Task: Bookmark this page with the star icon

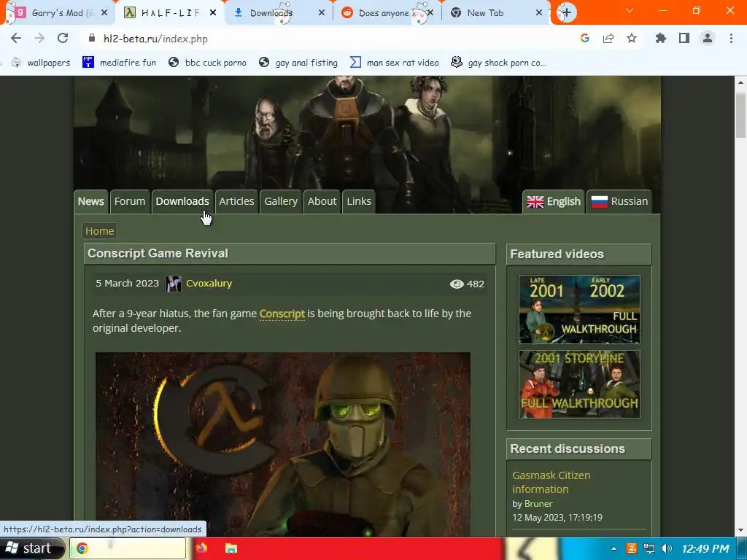Action: 632,38
